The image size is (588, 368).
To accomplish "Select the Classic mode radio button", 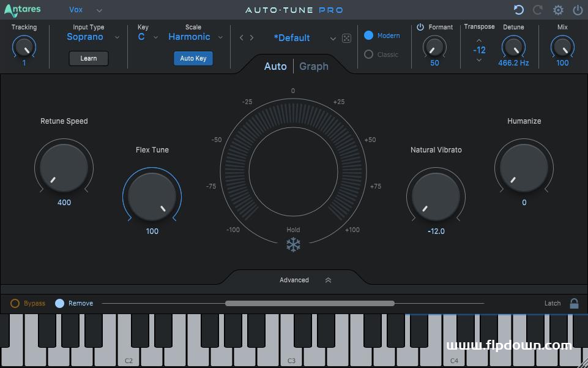I will pos(368,54).
